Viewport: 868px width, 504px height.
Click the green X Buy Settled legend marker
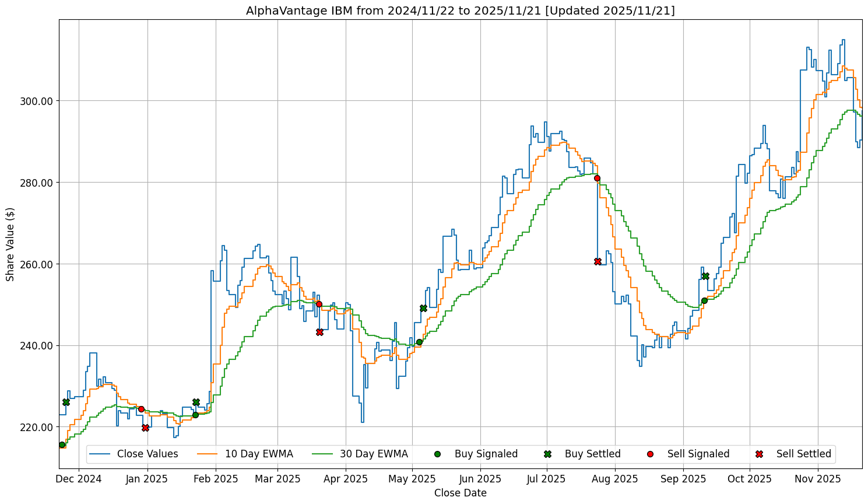coord(547,454)
